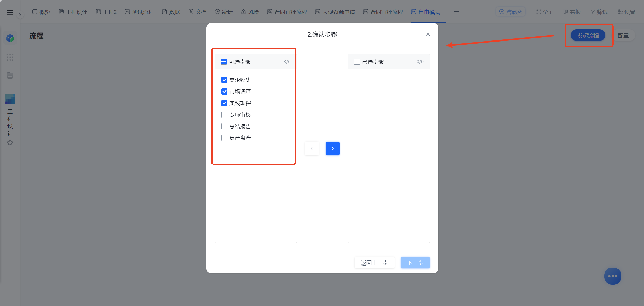644x306 pixels.
Task: Open the 设置 settings
Action: point(626,12)
